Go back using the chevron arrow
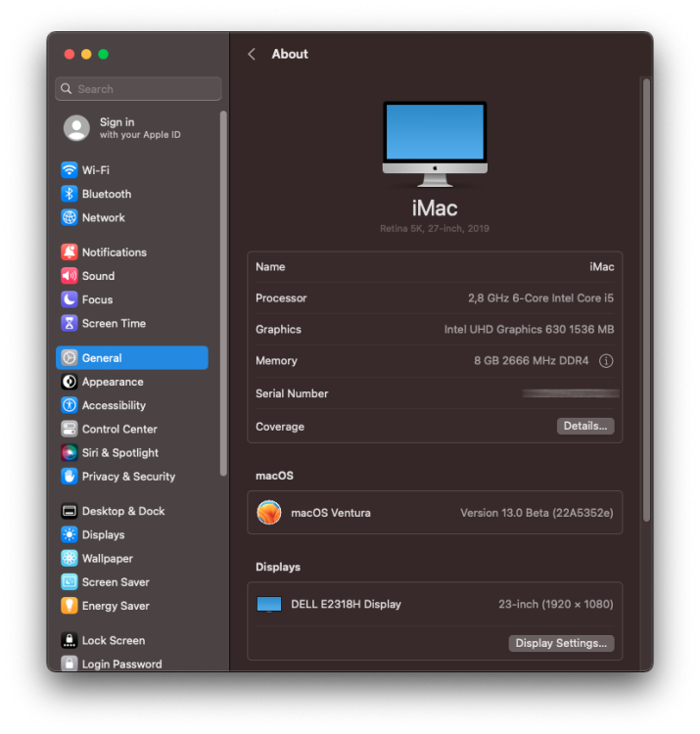The image size is (700, 734). [x=252, y=54]
